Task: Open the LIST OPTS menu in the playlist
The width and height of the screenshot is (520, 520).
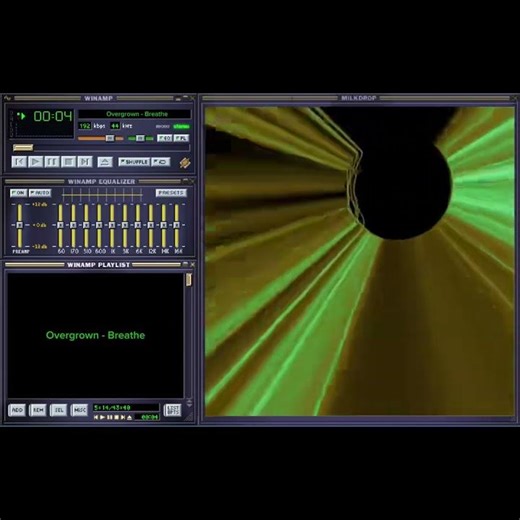Action: pos(173,410)
